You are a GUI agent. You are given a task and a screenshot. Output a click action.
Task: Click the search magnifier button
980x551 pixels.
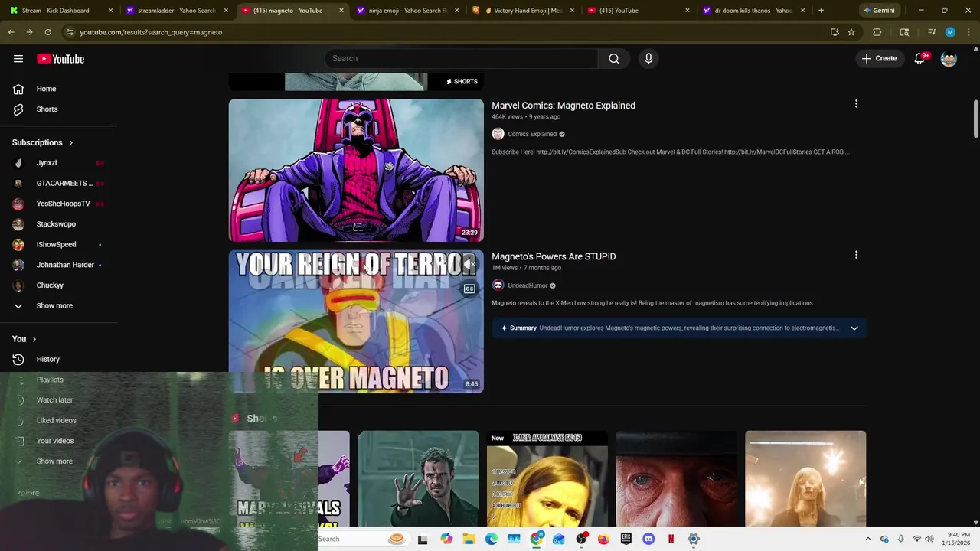(614, 59)
